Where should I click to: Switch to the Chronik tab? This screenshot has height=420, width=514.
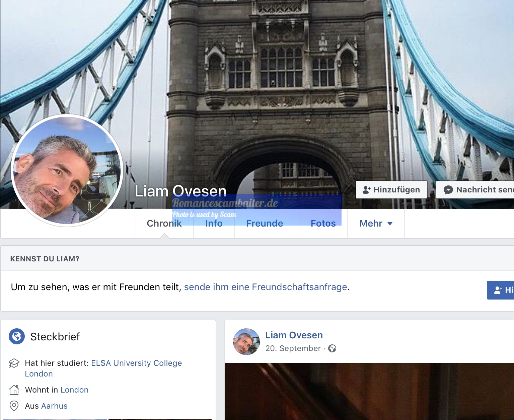click(x=164, y=223)
